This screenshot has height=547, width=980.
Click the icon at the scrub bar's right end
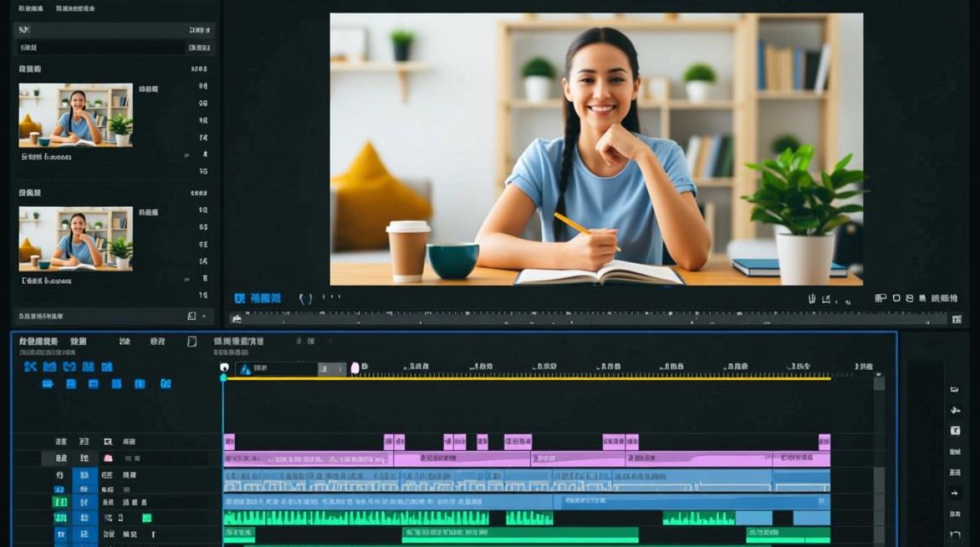pos(957,319)
